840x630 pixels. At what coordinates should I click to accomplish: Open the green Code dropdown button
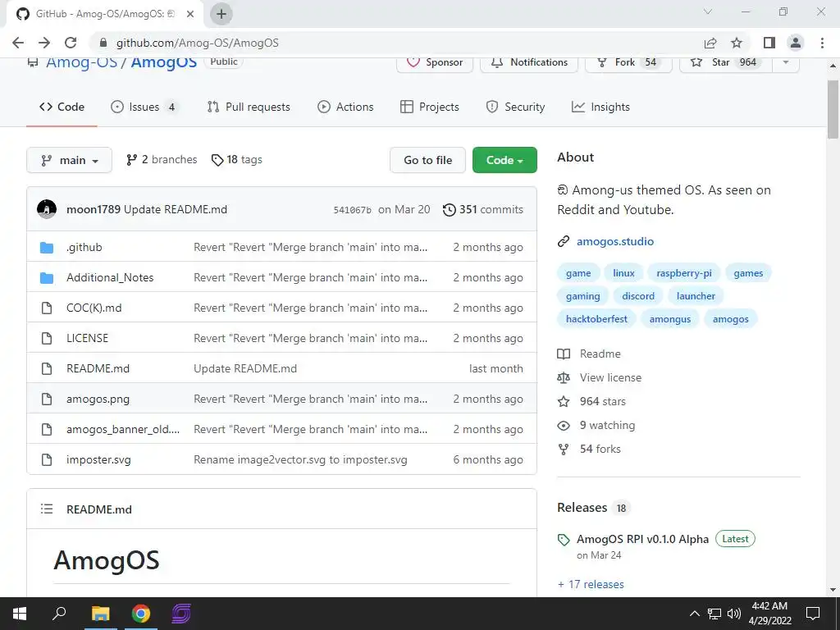coord(504,160)
